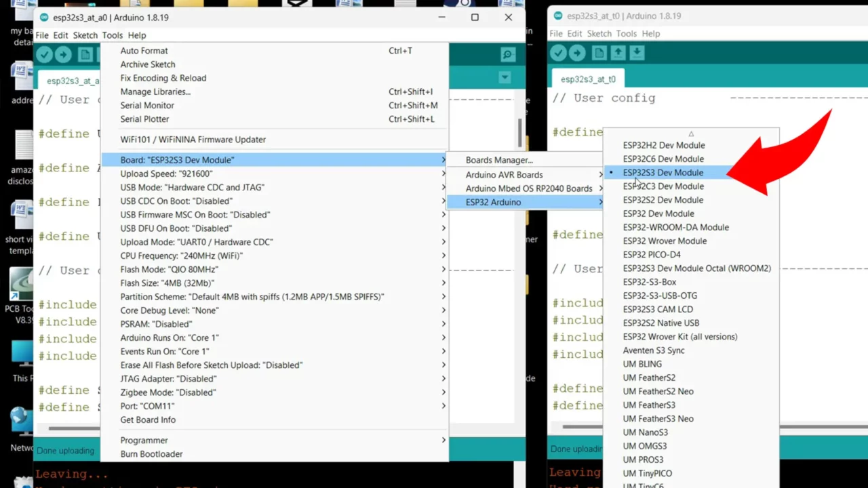Viewport: 868px width, 488px height.
Task: Open Serial Plotter menu entry
Action: pos(275,119)
